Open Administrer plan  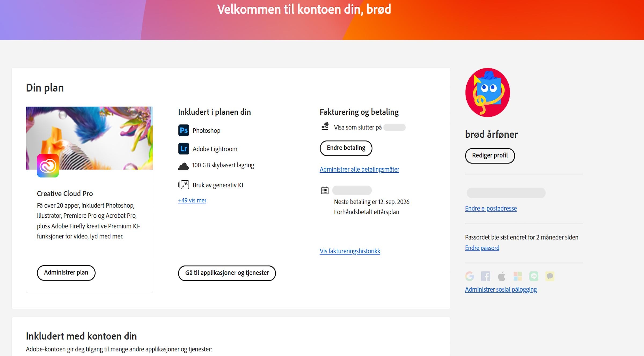[x=66, y=273]
